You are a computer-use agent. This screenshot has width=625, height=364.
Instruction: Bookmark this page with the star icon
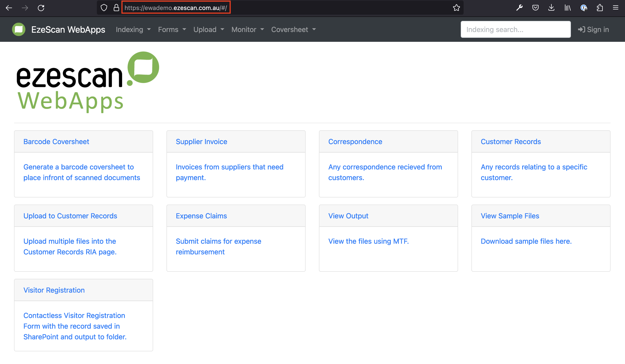click(456, 8)
